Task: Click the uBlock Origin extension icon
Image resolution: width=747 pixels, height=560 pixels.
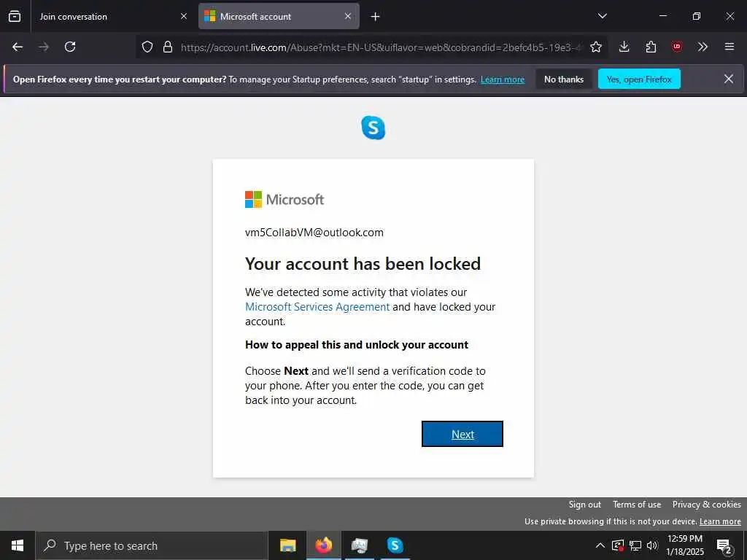Action: click(x=676, y=47)
